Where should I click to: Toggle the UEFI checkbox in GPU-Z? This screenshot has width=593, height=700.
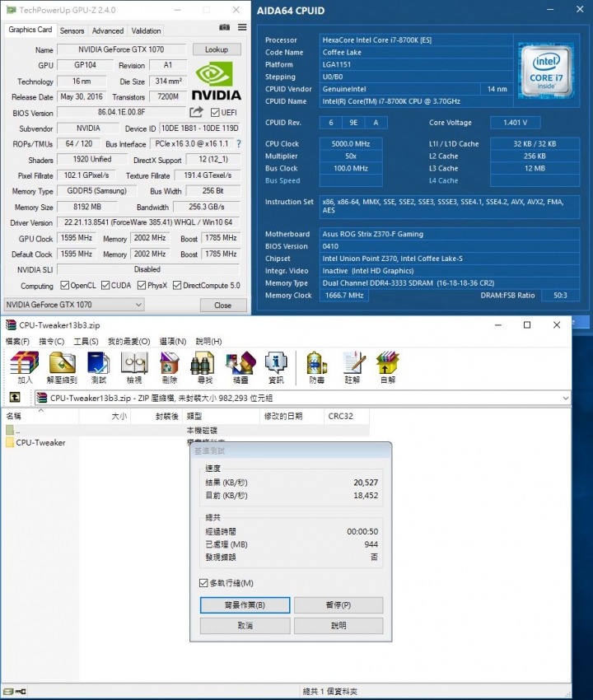(215, 113)
